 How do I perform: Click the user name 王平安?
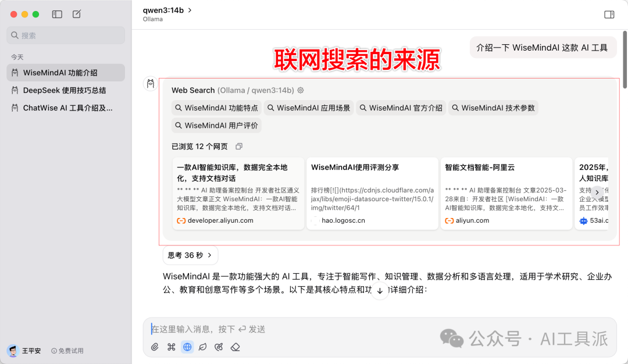tap(31, 351)
